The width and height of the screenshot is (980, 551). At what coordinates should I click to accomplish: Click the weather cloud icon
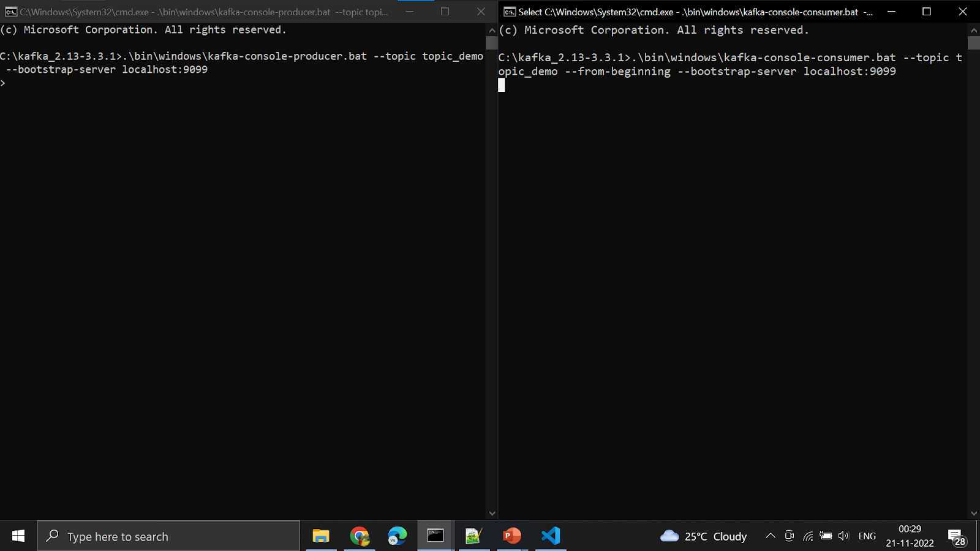coord(669,536)
